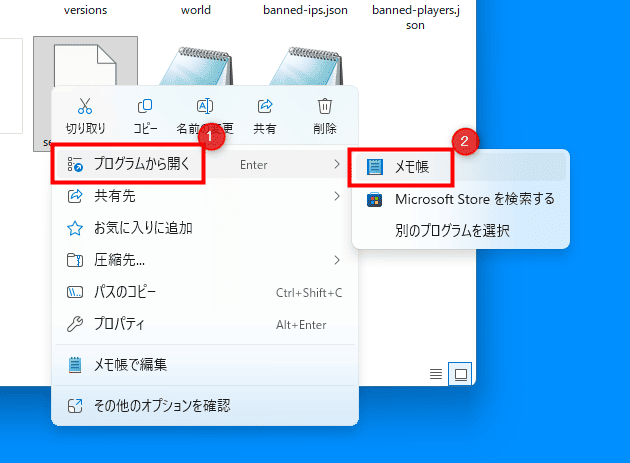The image size is (630, 463).
Task: Switch to details list view icon
Action: 436,374
